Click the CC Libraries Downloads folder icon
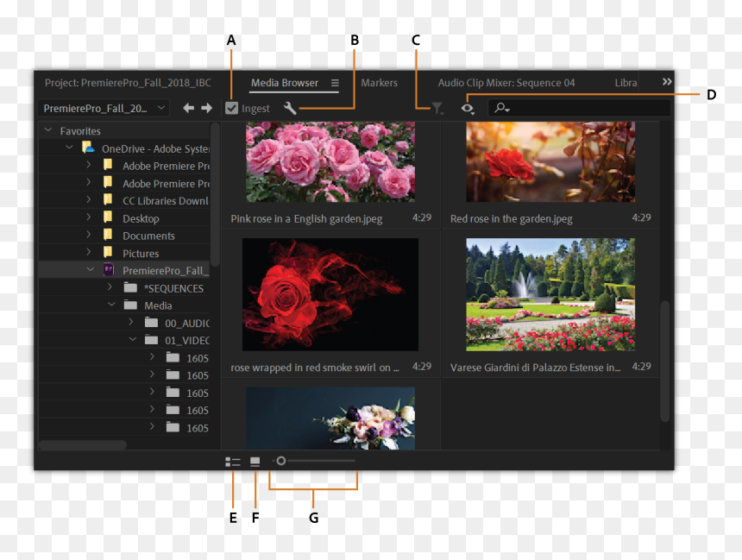This screenshot has width=742, height=560. point(108,199)
